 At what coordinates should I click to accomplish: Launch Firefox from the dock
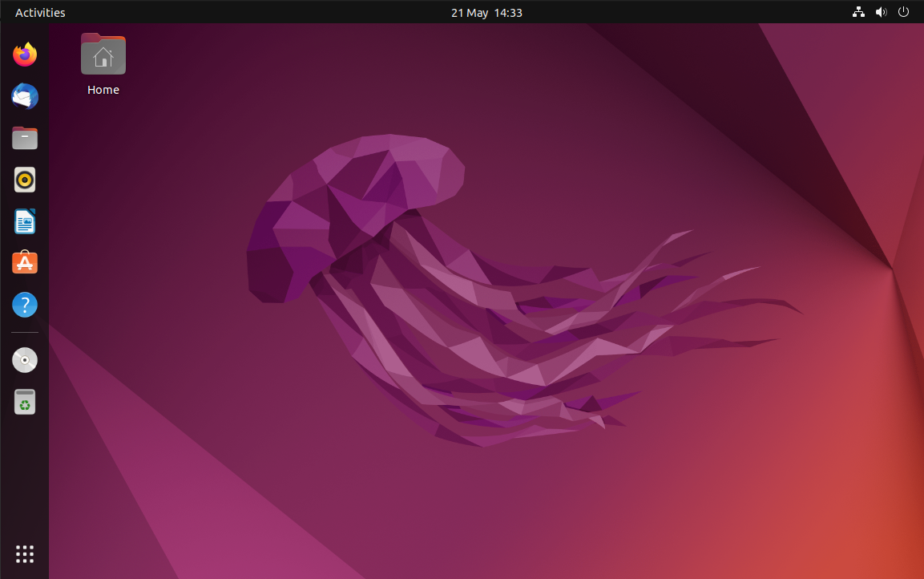(25, 55)
